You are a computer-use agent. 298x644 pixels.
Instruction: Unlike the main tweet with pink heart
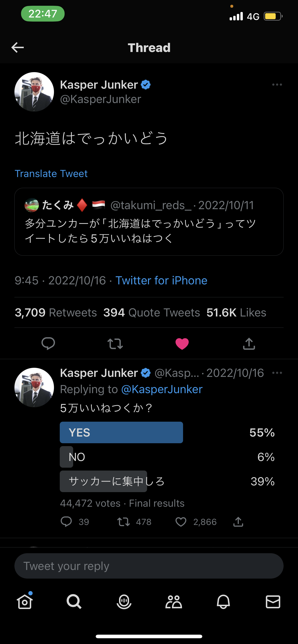tap(182, 344)
